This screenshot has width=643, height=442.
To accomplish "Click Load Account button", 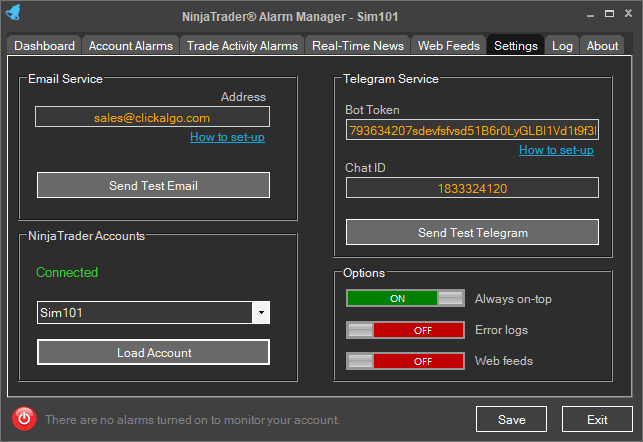I will 153,352.
